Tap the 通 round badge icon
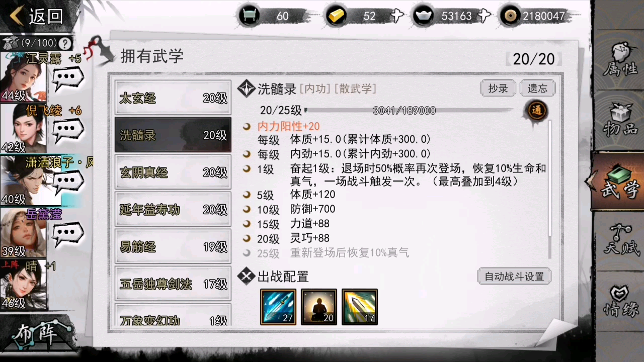Image resolution: width=644 pixels, height=362 pixels. click(536, 111)
